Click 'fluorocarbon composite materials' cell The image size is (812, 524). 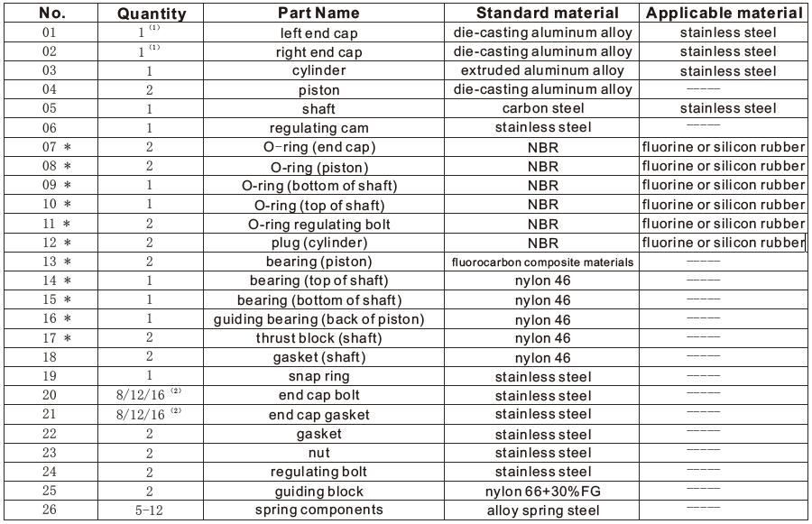542,262
